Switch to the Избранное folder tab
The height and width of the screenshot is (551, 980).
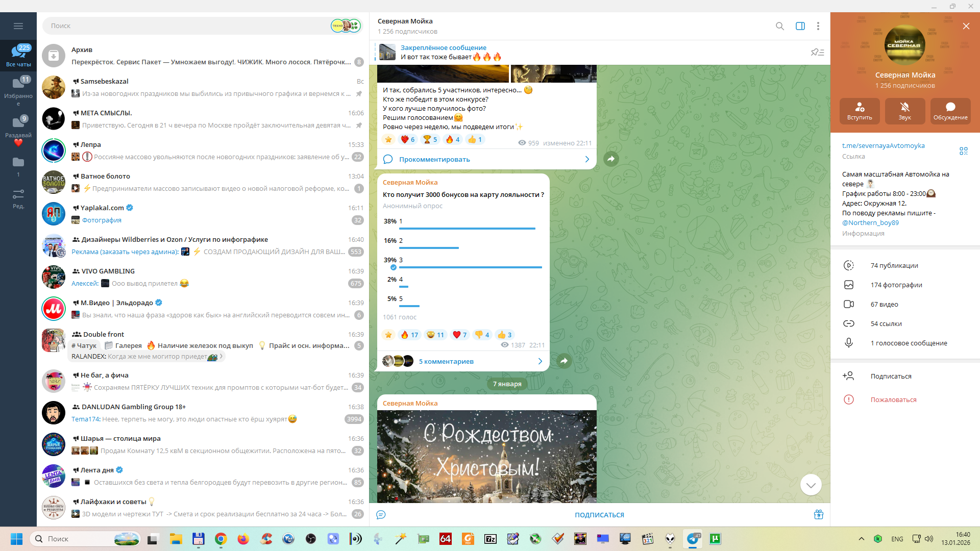pos(18,88)
